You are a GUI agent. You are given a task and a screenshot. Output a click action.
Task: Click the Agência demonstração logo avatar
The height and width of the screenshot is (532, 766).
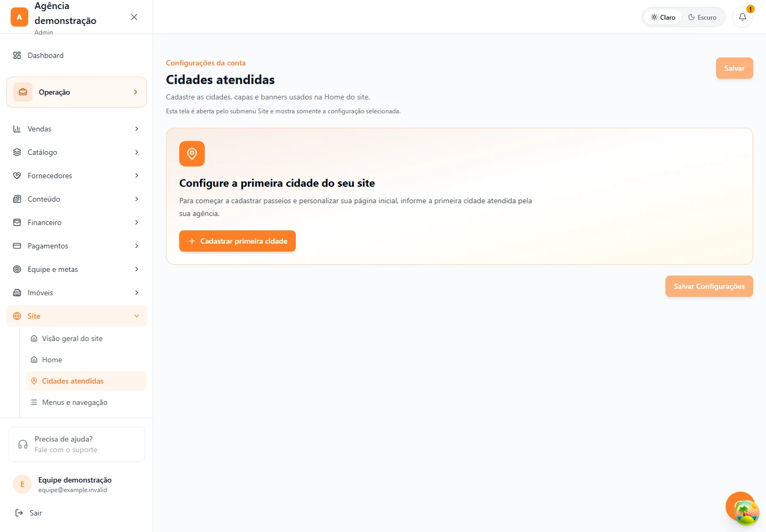[x=19, y=17]
